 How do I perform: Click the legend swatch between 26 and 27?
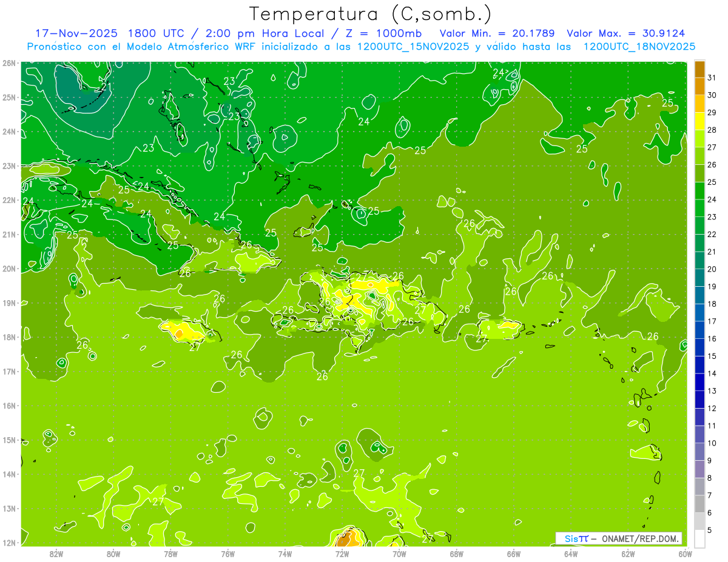699,156
